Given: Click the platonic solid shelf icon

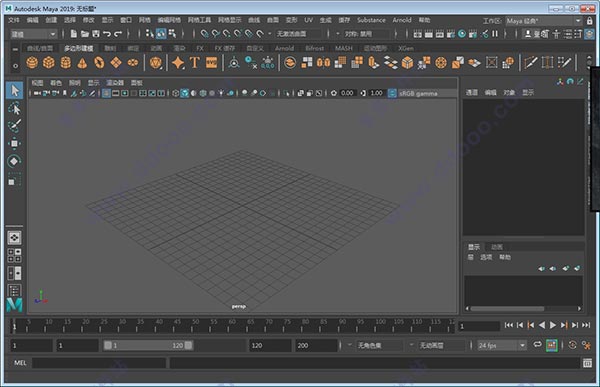Looking at the screenshot, I should tap(155, 62).
